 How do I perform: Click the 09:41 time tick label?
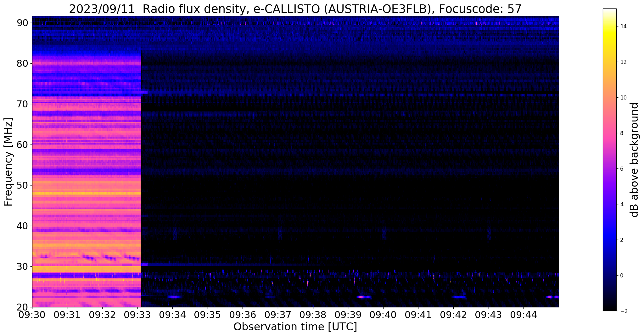418,314
